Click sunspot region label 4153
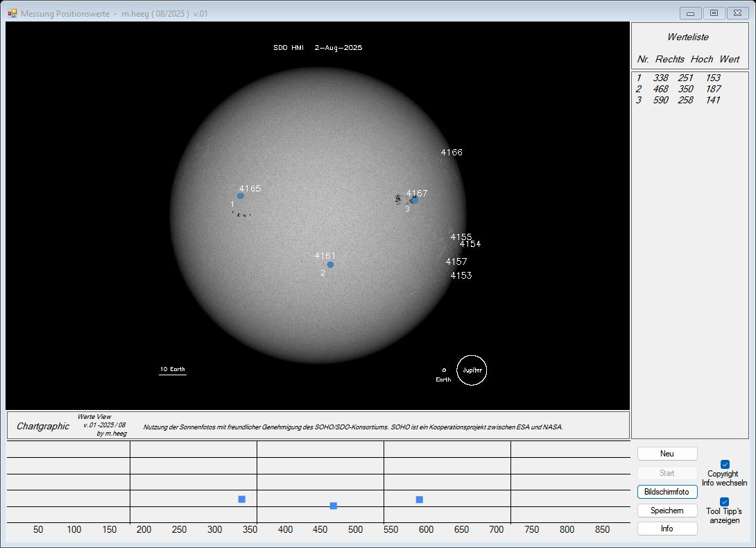The height and width of the screenshot is (548, 756). pyautogui.click(x=461, y=275)
